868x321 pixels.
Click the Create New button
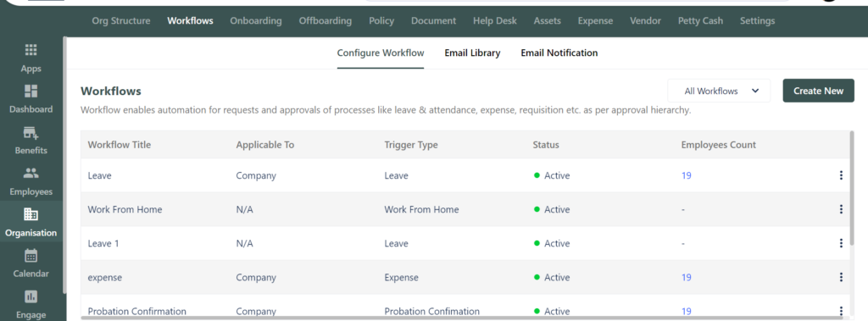818,91
